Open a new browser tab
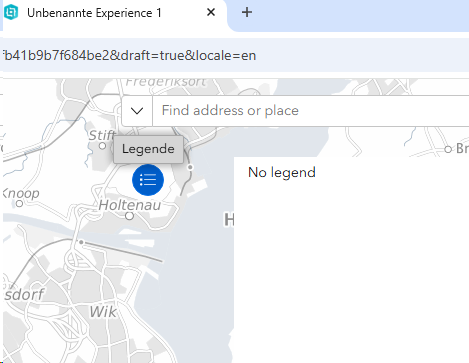469x363 pixels. coord(247,13)
